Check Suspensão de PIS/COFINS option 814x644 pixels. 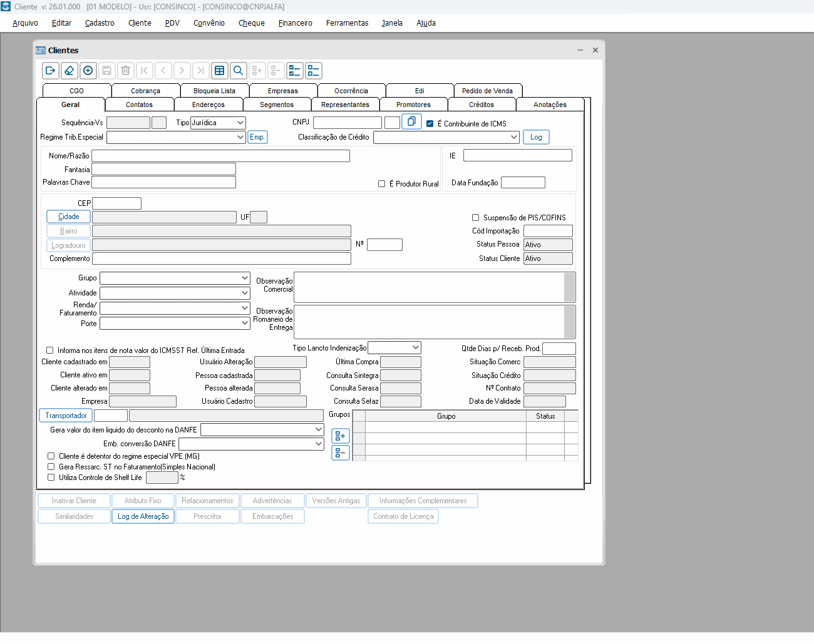point(476,218)
